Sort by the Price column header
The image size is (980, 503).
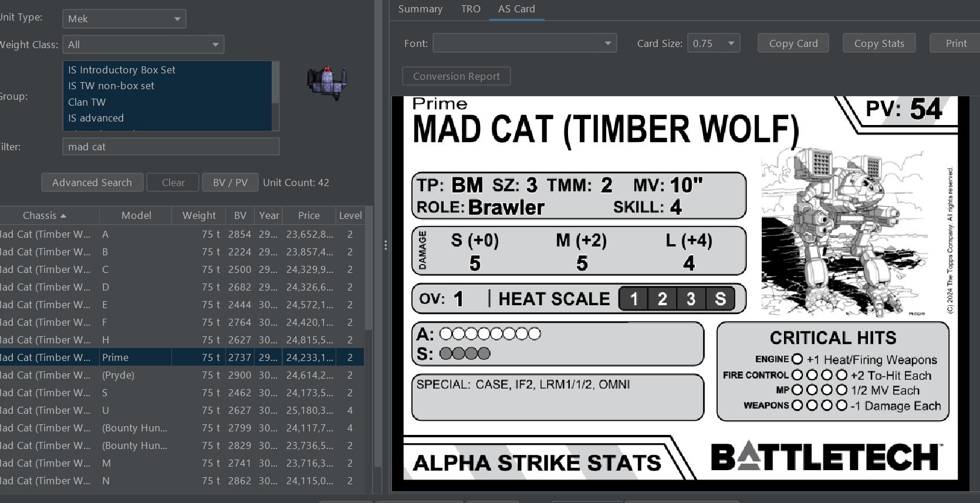tap(309, 215)
